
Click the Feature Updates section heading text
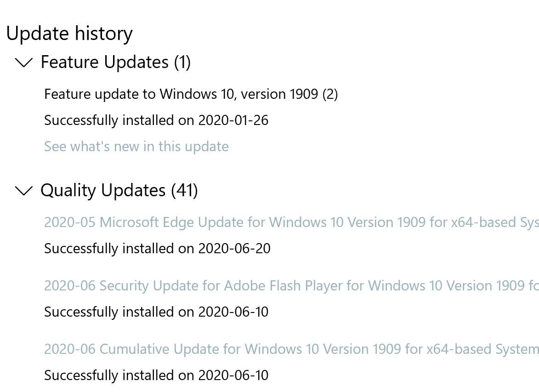point(104,62)
